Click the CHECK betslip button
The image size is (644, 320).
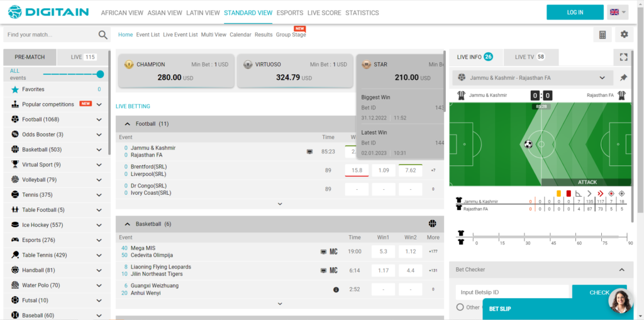599,292
